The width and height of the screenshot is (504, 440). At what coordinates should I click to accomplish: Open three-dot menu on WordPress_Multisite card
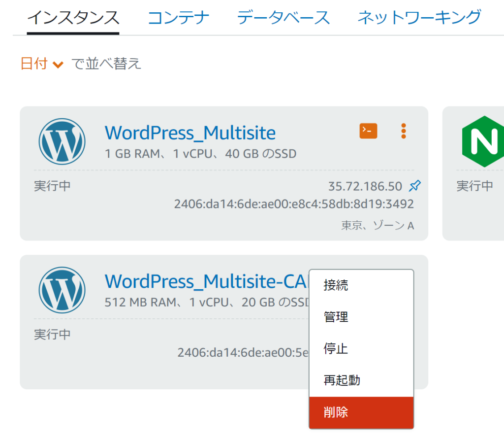404,131
